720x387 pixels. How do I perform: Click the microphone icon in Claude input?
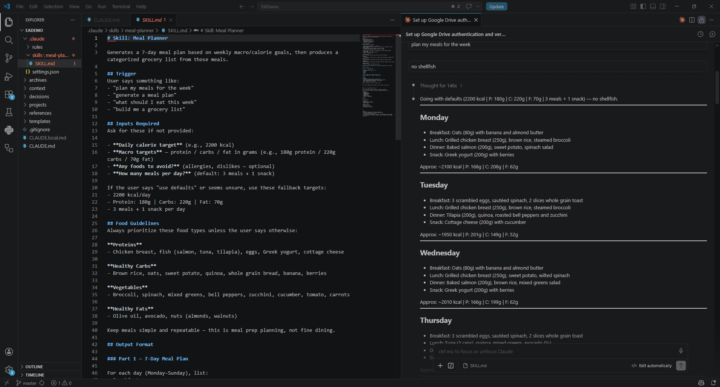click(x=681, y=351)
